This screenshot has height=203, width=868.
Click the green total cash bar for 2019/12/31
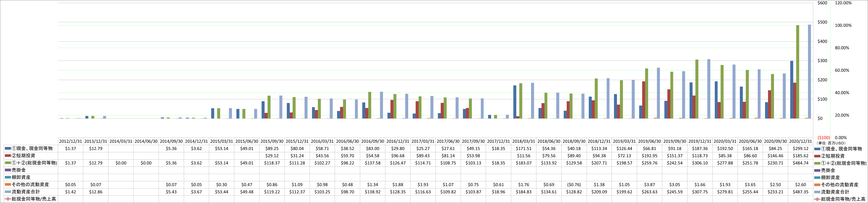[697, 89]
